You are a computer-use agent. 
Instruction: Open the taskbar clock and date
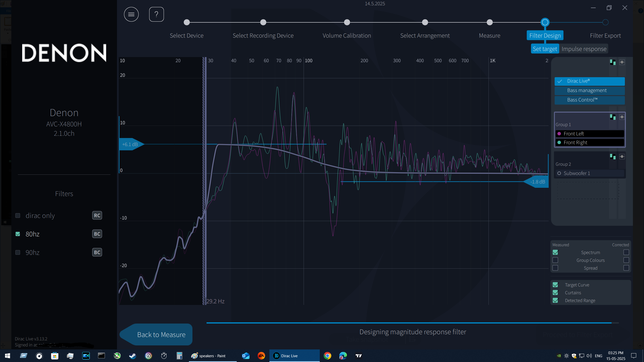[x=616, y=356]
